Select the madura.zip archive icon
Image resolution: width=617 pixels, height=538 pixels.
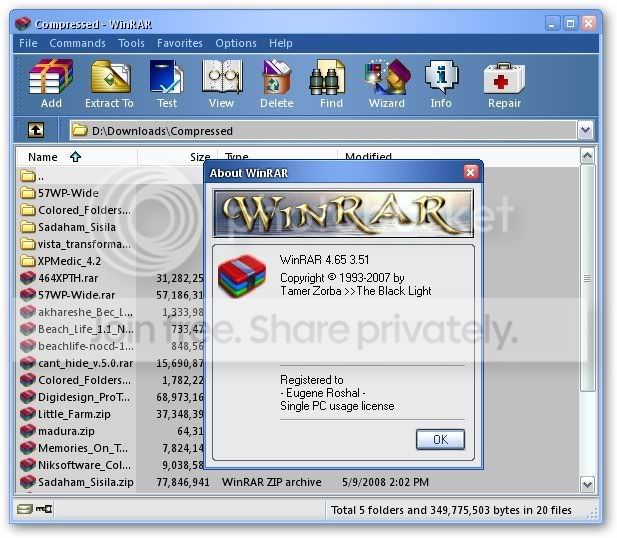(x=28, y=431)
